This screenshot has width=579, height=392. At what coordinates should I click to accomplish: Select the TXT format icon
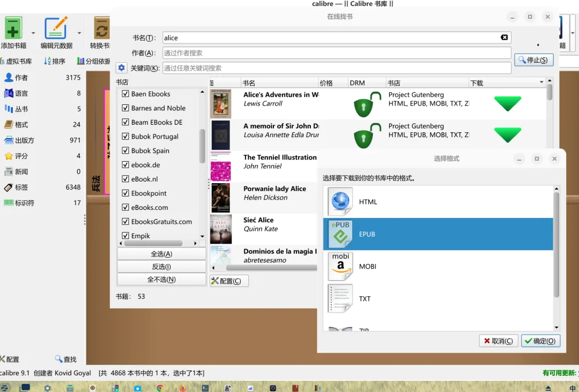(340, 298)
